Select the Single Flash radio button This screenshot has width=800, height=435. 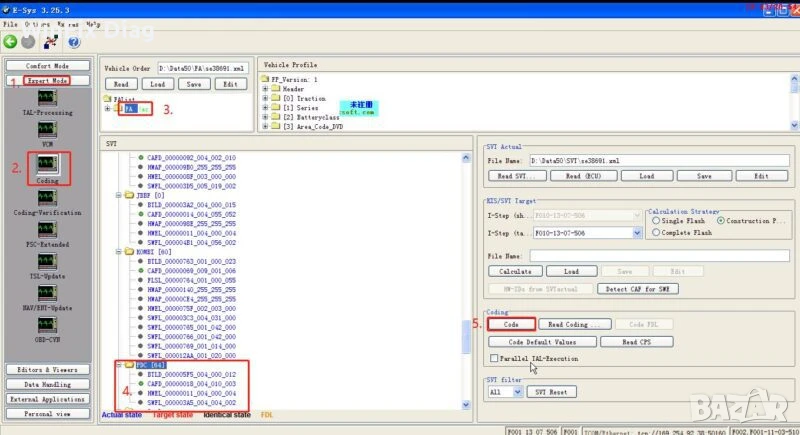[655, 220]
